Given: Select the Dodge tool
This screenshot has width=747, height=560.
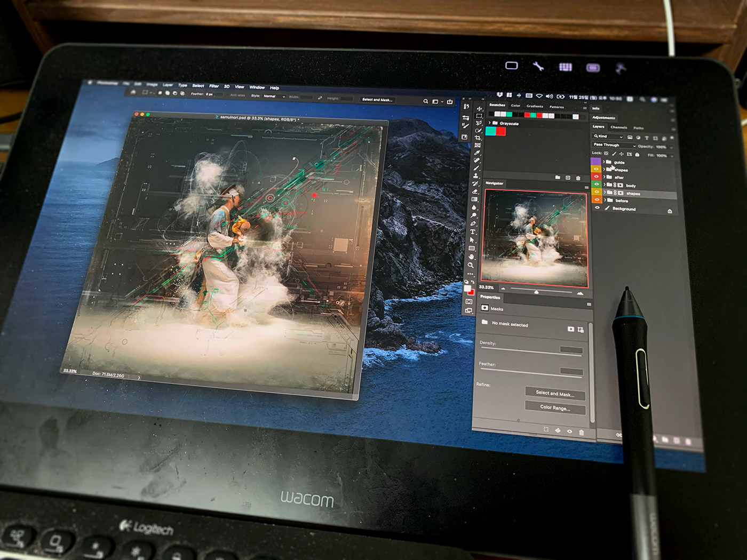Looking at the screenshot, I should click(x=473, y=215).
